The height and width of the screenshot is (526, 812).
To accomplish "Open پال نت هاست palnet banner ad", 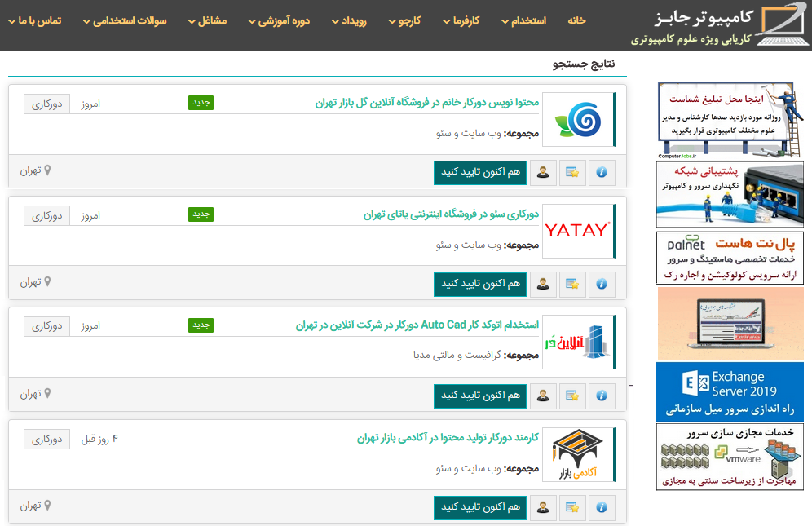I will pyautogui.click(x=730, y=258).
